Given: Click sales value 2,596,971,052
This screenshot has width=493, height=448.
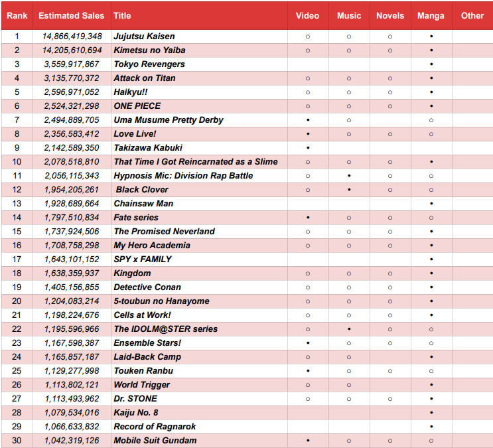Looking at the screenshot, I should (72, 92).
